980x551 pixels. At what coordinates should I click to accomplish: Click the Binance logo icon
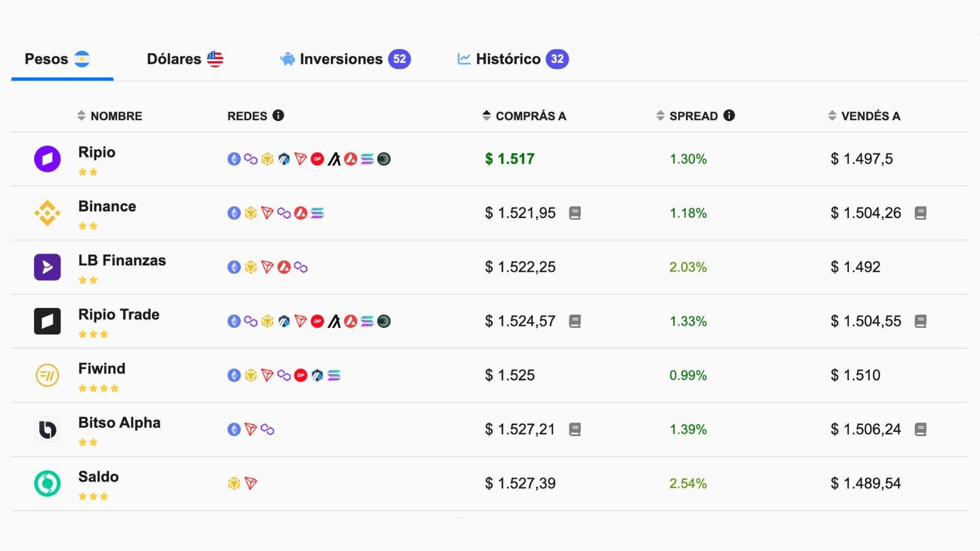point(47,213)
